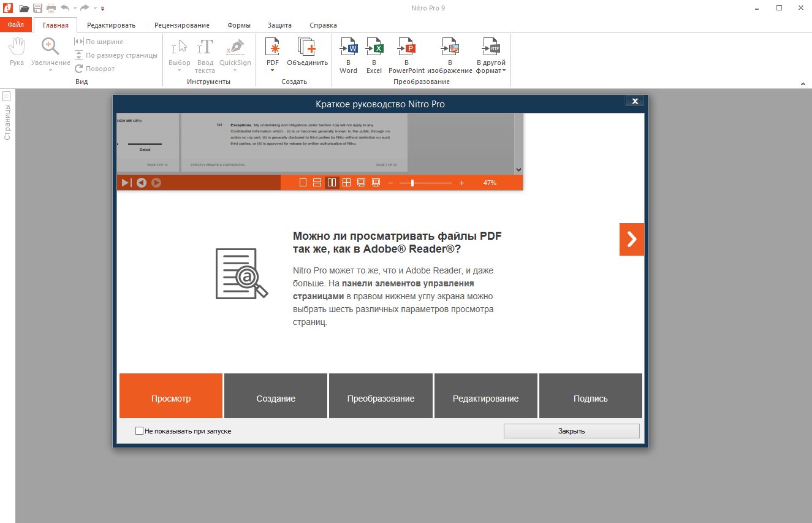Screen dimensions: 812x523
Task: Switch to the Главная tab
Action: [x=56, y=25]
